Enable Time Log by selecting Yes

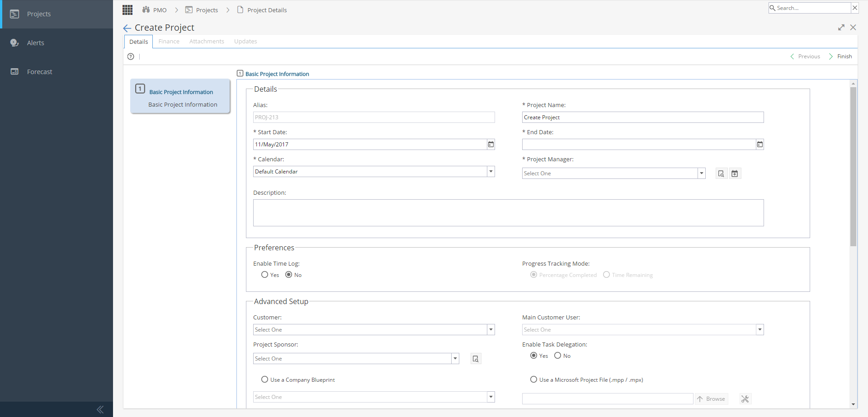[x=264, y=275]
